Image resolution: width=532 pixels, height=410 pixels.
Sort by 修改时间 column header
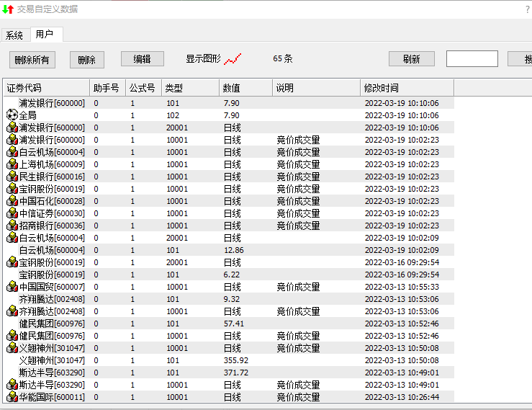click(x=407, y=88)
